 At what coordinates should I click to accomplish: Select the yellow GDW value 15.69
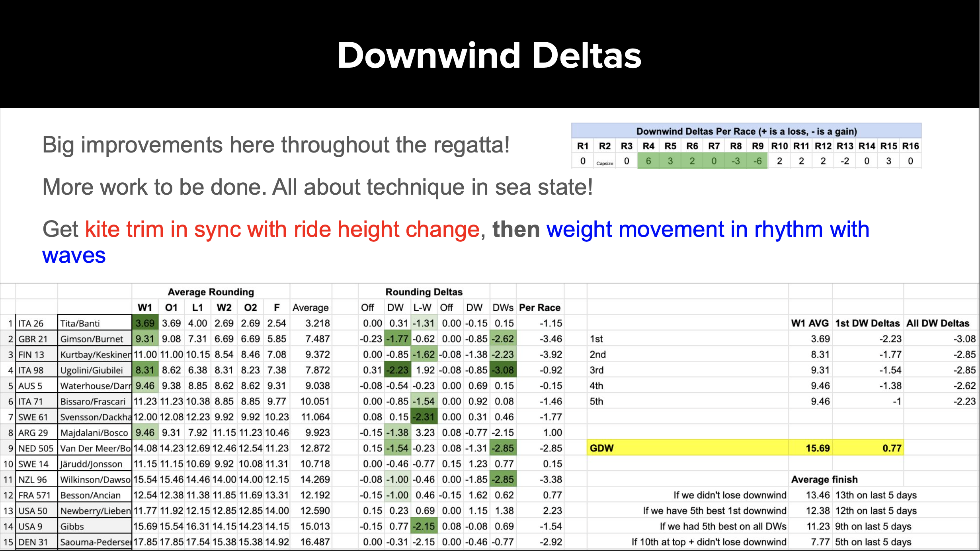(810, 448)
